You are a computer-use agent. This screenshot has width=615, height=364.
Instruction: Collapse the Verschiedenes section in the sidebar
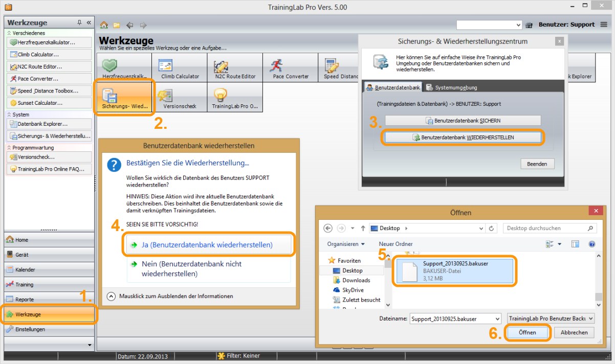pos(9,33)
